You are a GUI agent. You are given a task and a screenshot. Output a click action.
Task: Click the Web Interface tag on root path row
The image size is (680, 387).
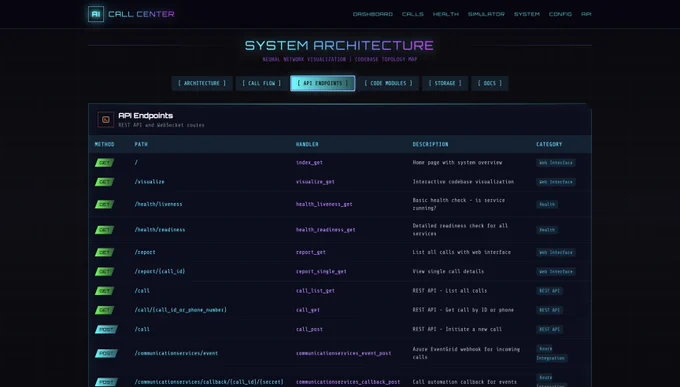tap(556, 163)
